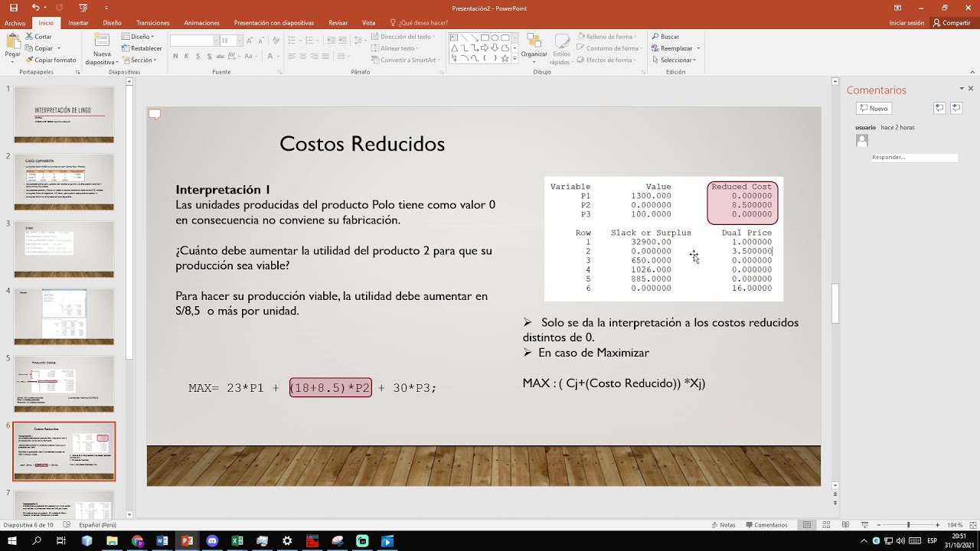Toggle underline formatting (S)

[198, 56]
